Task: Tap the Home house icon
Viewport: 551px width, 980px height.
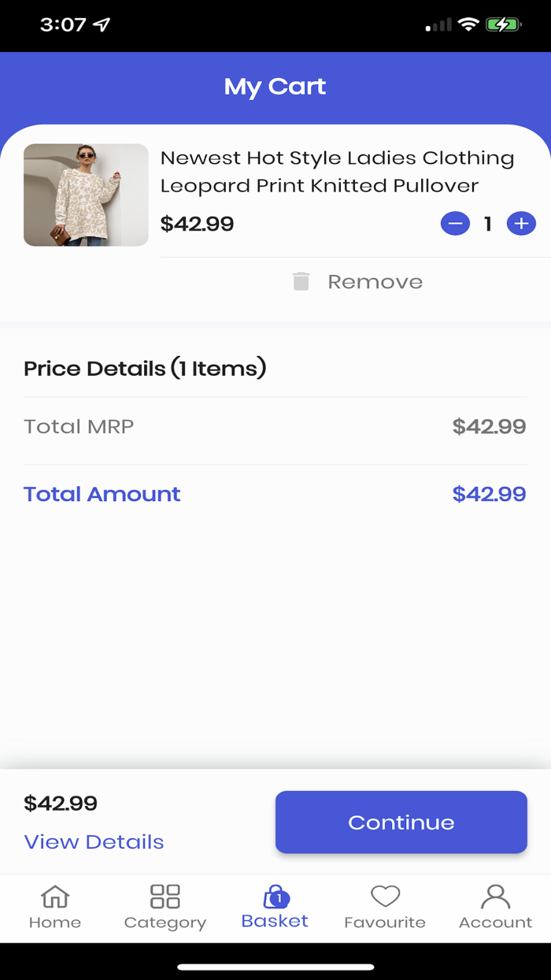Action: (55, 896)
